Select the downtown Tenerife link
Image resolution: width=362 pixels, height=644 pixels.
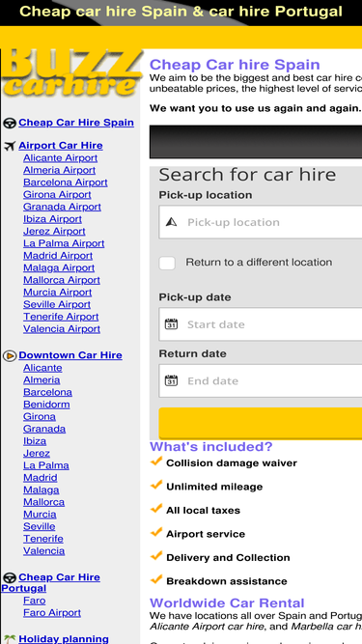[43, 539]
